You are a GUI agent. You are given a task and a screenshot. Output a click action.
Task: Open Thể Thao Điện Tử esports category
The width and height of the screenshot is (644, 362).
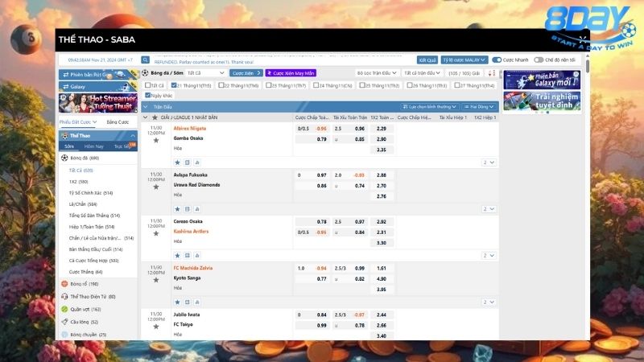[93, 296]
